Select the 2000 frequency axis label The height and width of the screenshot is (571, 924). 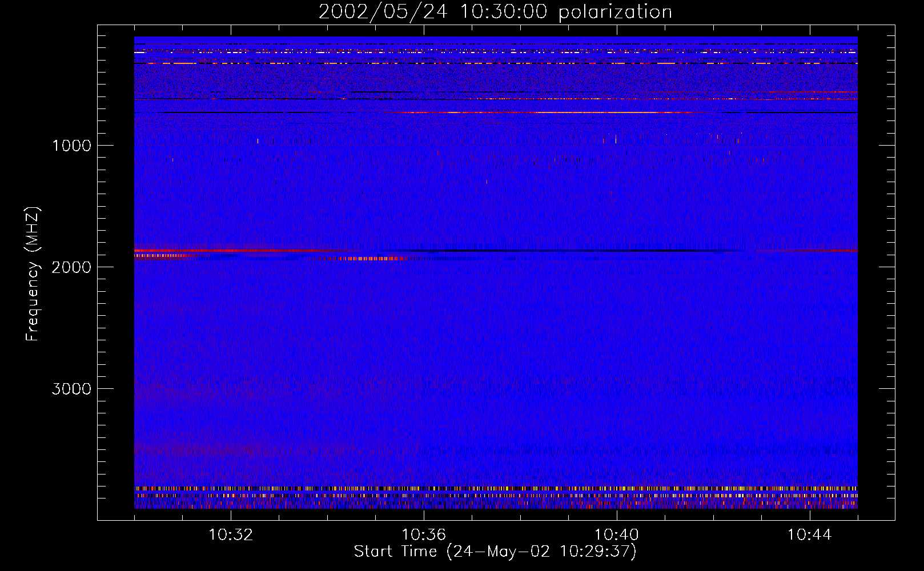coord(71,267)
